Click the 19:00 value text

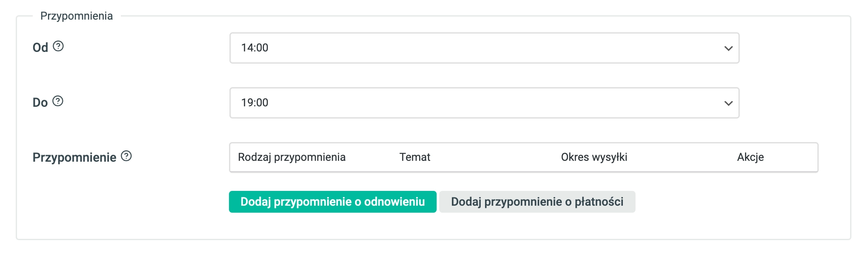tap(255, 102)
